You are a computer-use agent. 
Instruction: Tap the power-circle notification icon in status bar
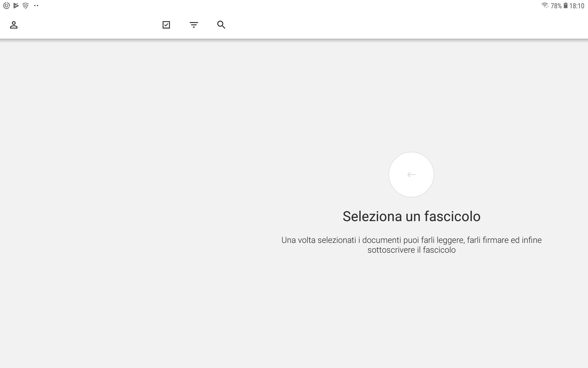[x=6, y=6]
